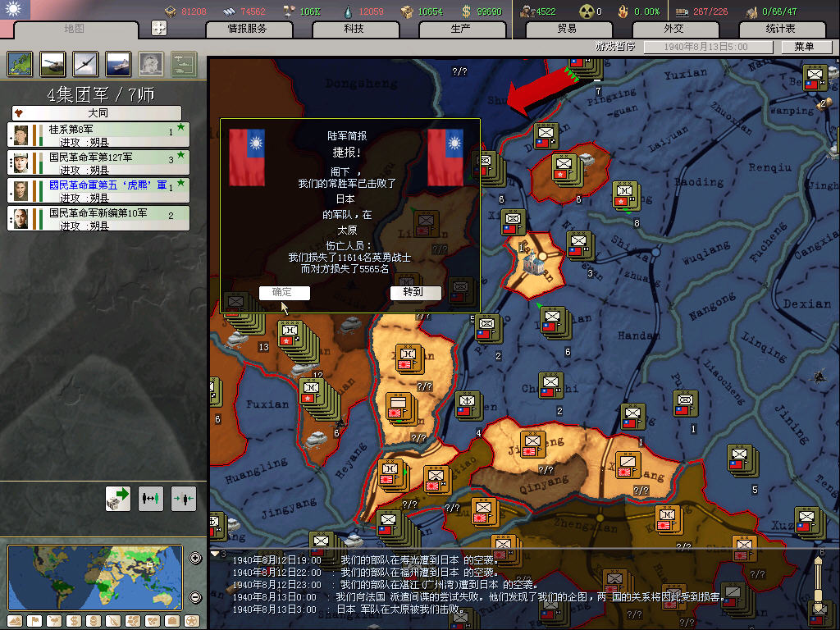Select the star globe map mode icon

pyautogui.click(x=192, y=622)
